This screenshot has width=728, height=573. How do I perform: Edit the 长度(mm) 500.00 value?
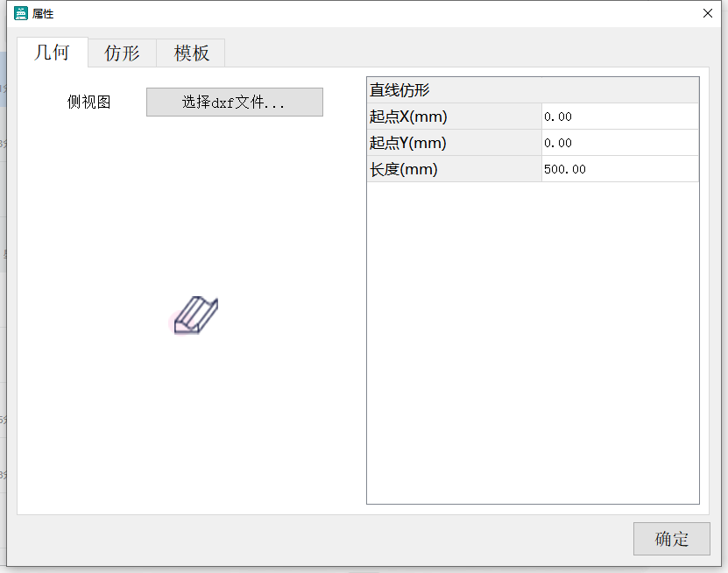[x=619, y=168]
